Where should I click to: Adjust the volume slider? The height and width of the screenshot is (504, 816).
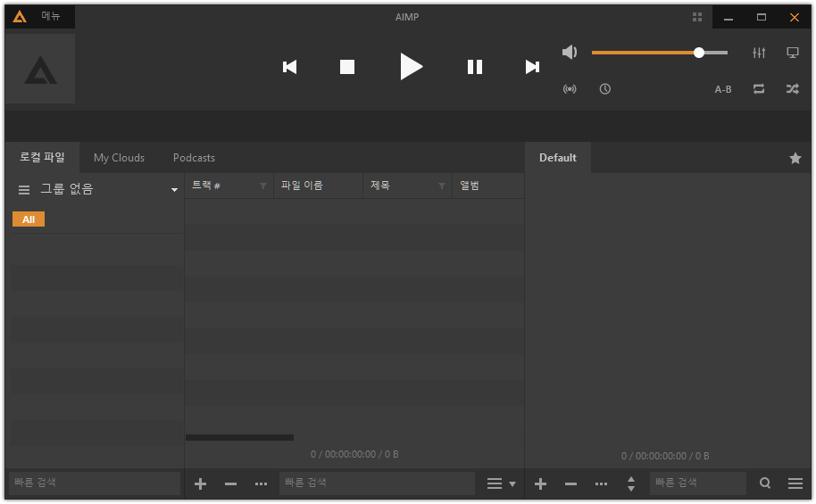point(660,53)
